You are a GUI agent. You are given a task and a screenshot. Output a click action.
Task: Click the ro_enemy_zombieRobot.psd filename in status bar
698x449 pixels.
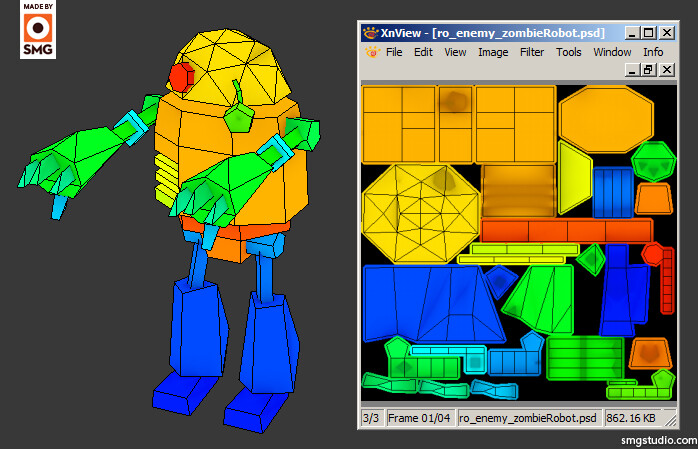point(528,418)
